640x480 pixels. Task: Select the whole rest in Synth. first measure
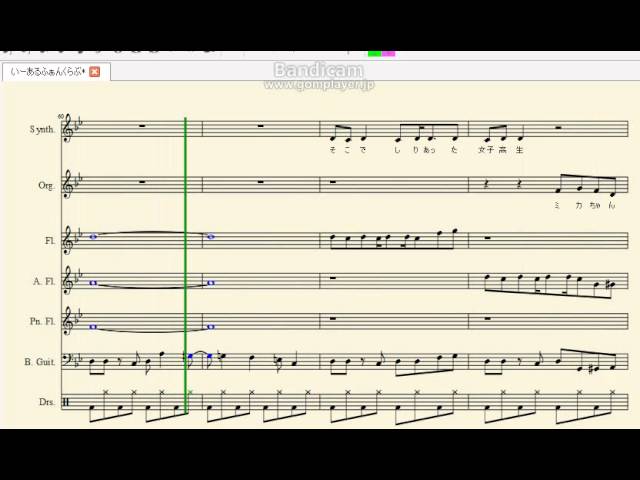pos(142,126)
